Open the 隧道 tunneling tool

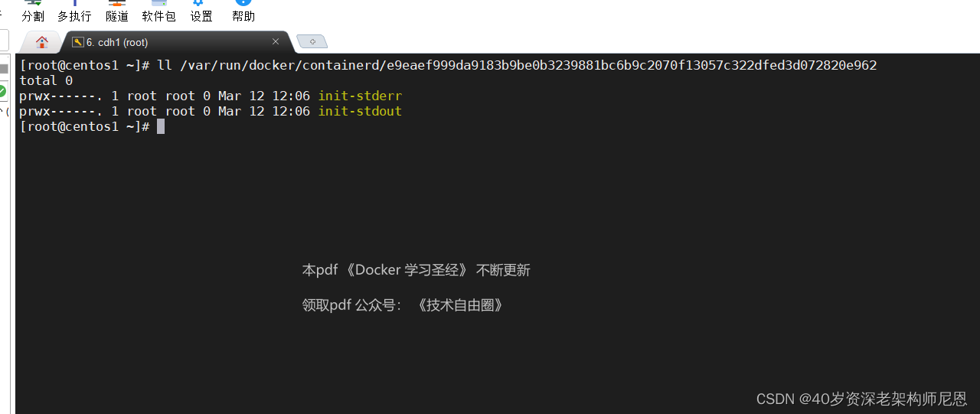coord(116,11)
